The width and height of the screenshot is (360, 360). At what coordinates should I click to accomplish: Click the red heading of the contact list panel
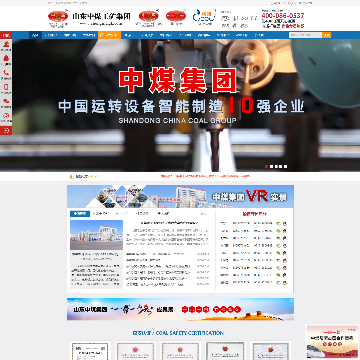tap(254, 214)
